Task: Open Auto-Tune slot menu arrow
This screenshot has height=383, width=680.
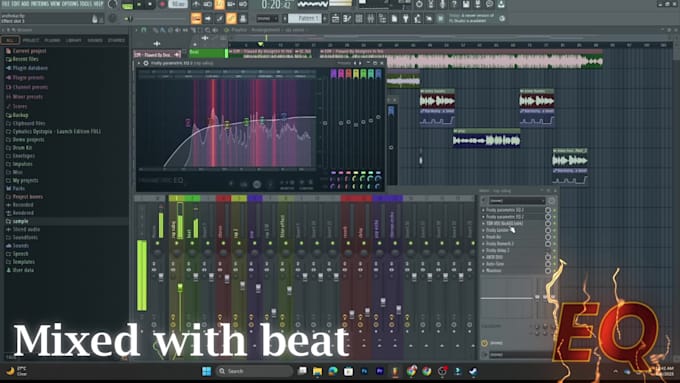Action: (484, 264)
